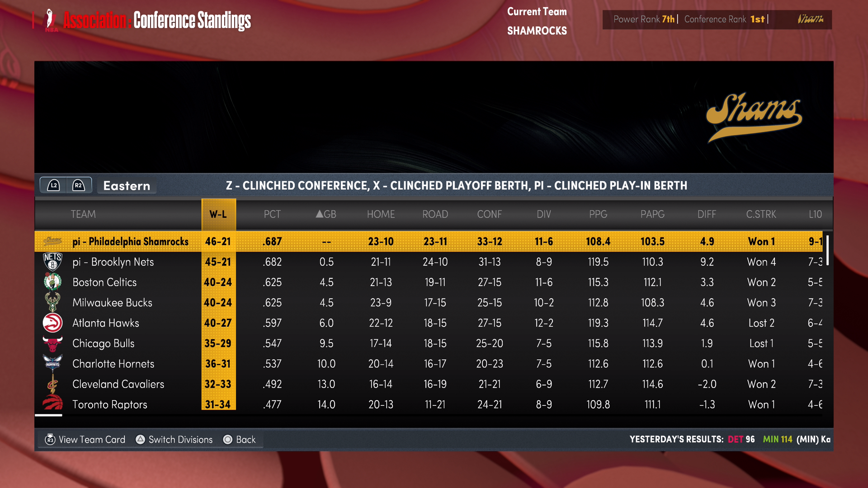Select the Philadelphia Shamrocks highlighted row
868x488 pixels.
[x=130, y=241]
